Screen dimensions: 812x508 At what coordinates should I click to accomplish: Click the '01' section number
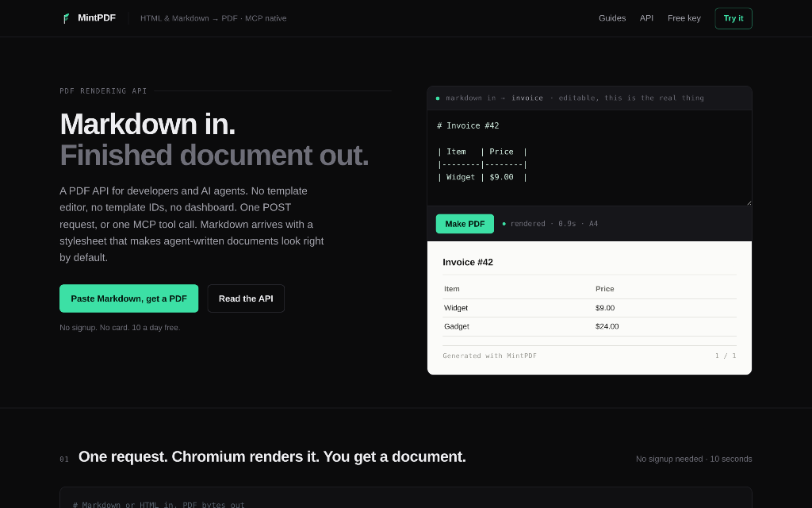[x=64, y=460]
